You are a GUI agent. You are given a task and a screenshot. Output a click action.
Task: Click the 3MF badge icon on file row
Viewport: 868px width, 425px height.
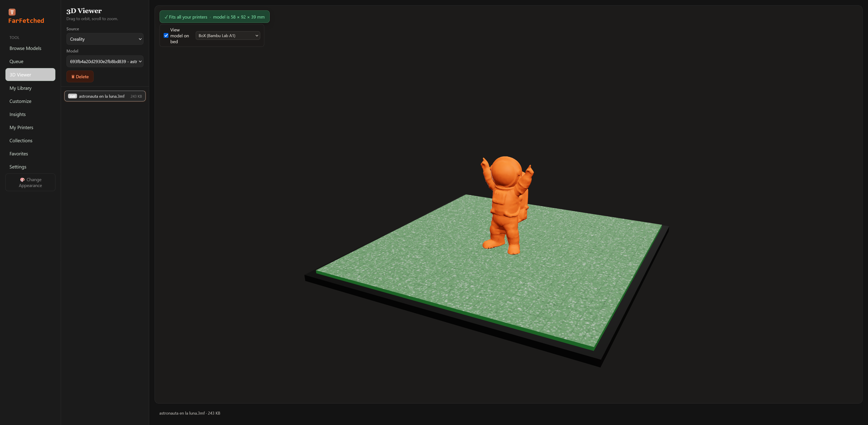[72, 96]
